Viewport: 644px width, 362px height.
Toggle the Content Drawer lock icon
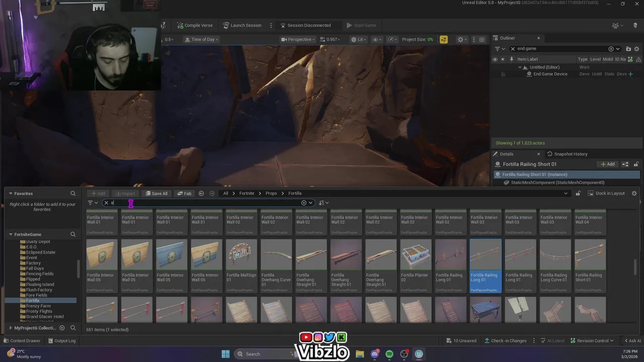coord(578,194)
